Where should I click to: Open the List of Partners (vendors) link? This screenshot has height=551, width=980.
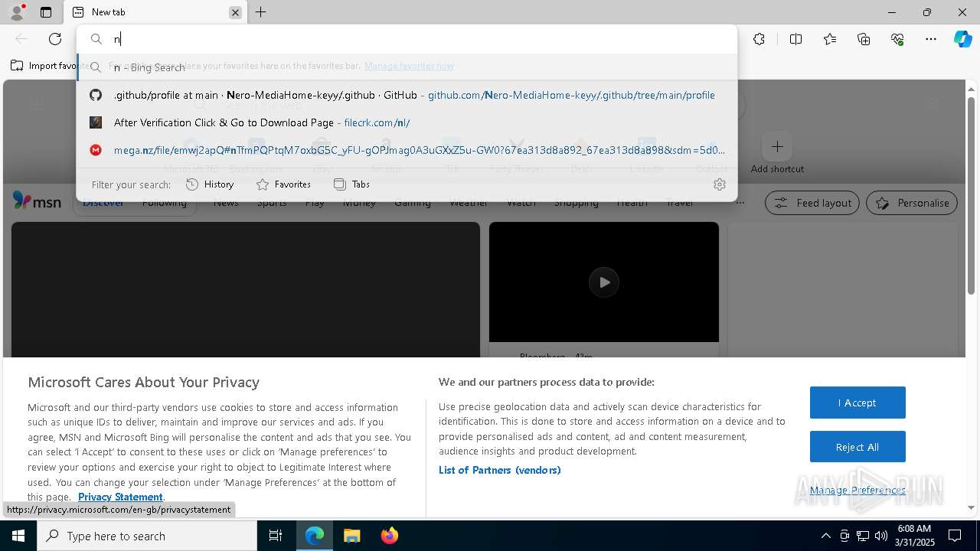(500, 470)
